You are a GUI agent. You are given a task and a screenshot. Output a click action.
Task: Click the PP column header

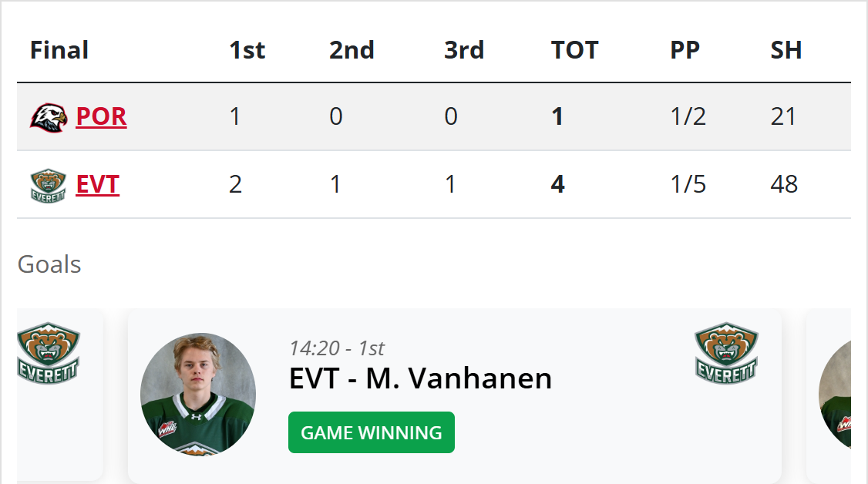(x=685, y=50)
